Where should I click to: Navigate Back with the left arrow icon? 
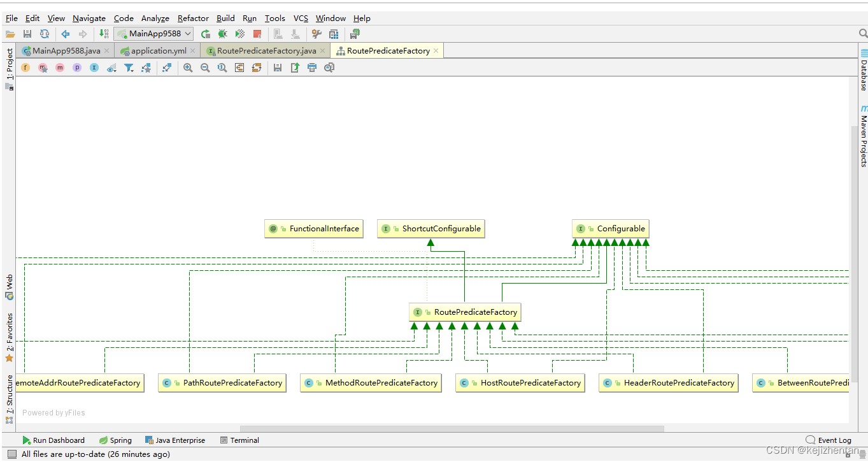coord(66,34)
